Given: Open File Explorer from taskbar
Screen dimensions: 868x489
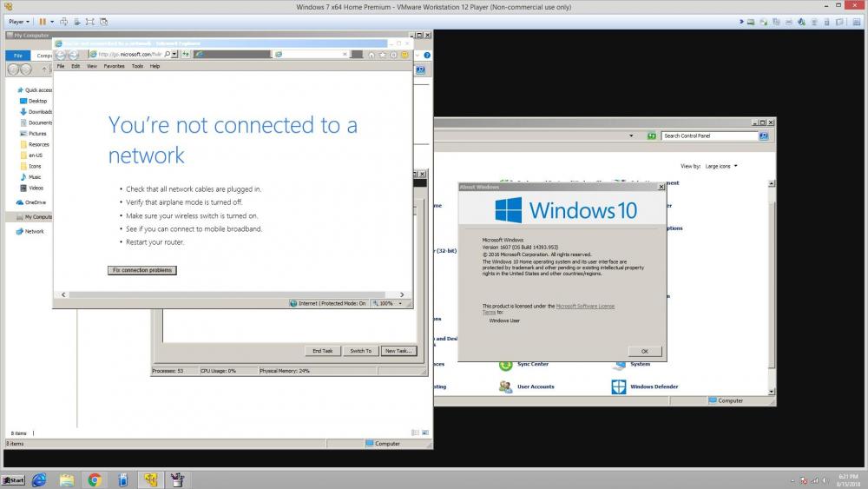Looking at the screenshot, I should 67,480.
